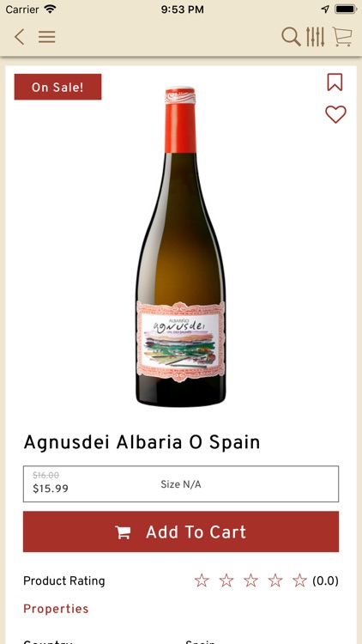Tap the On Sale! badge
Viewport: 362px width, 644px height.
tap(57, 87)
